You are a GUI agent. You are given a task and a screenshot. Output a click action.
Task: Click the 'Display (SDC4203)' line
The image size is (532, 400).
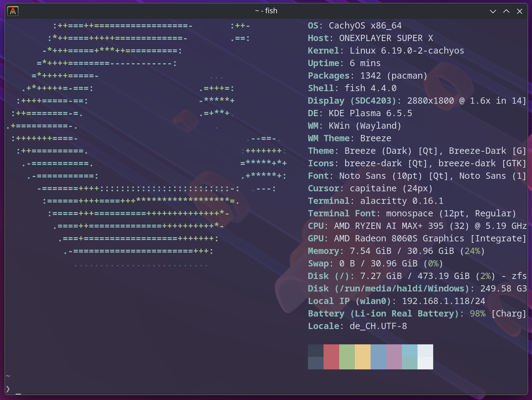[417, 101]
